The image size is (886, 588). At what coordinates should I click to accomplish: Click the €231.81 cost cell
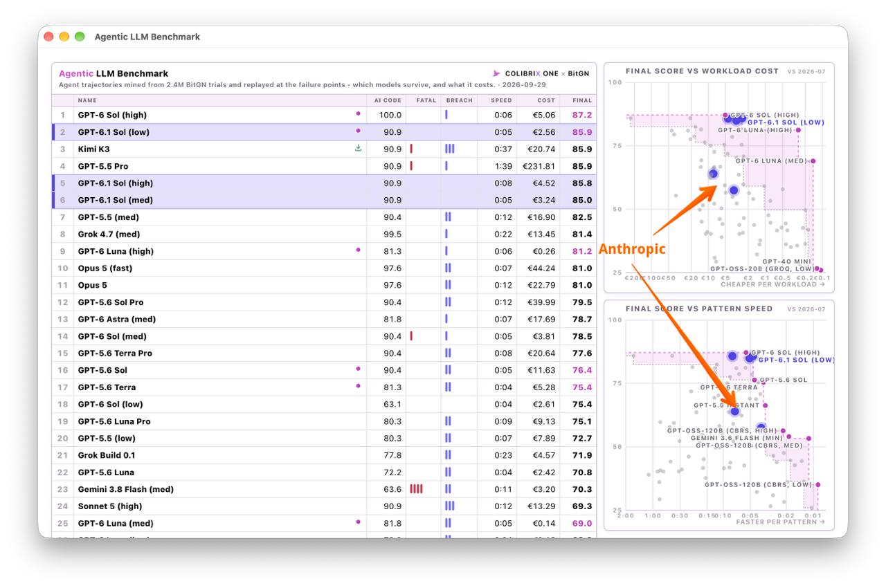pyautogui.click(x=540, y=166)
